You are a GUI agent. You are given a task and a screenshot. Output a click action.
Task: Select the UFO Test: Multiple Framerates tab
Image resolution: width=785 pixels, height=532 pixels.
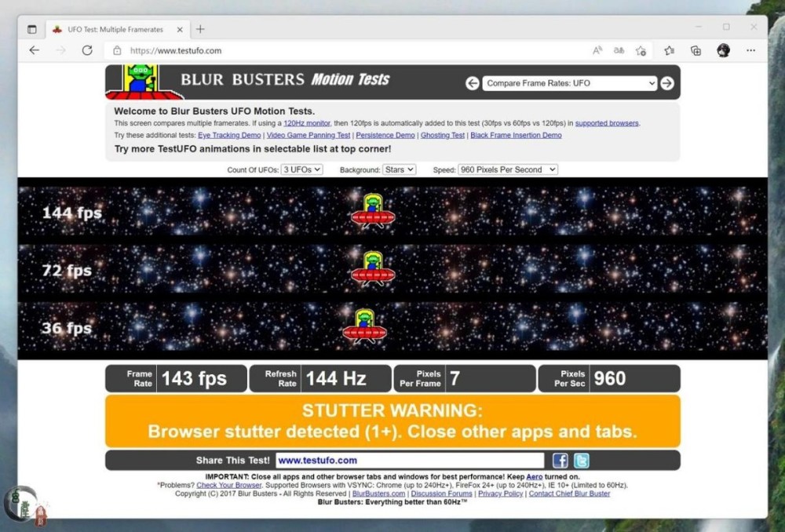point(119,30)
